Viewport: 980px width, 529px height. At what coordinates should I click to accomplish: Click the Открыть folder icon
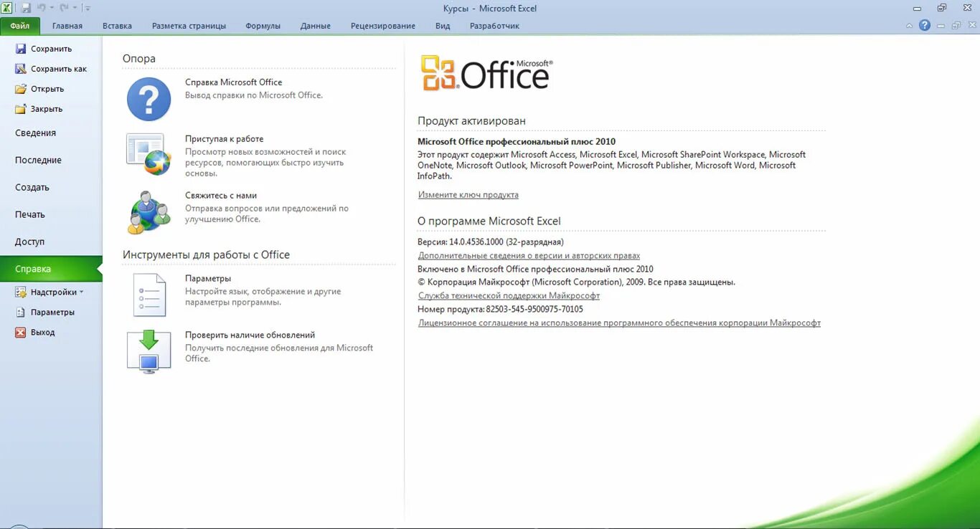click(x=20, y=89)
